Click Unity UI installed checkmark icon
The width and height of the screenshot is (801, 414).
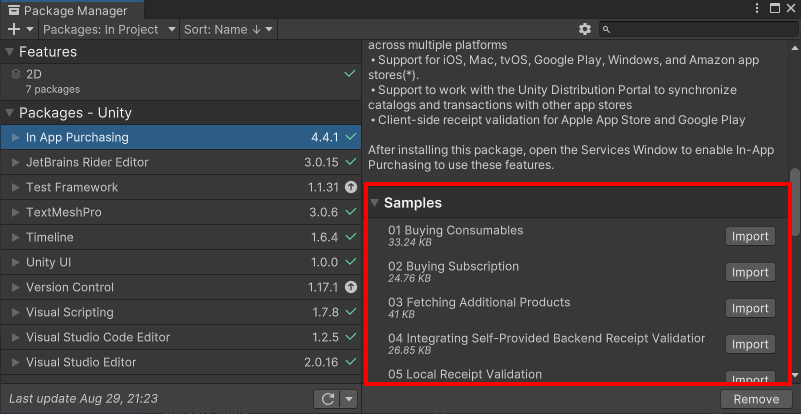(350, 262)
